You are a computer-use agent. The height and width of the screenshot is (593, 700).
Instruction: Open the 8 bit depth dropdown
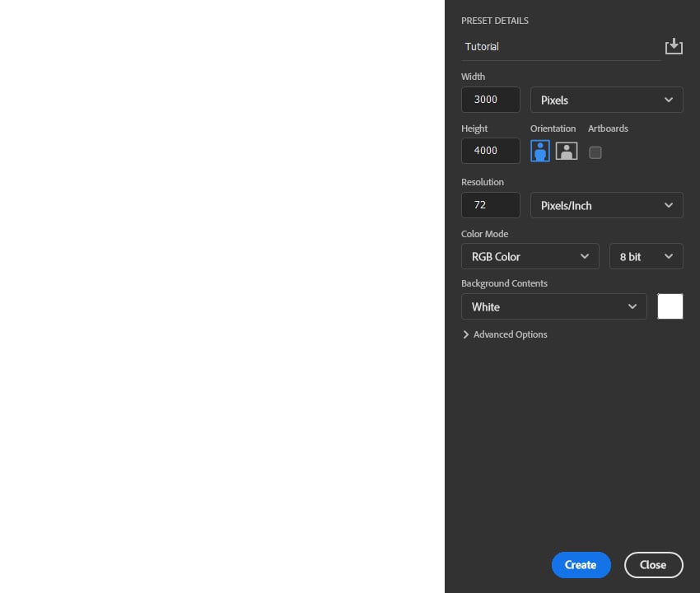[646, 256]
